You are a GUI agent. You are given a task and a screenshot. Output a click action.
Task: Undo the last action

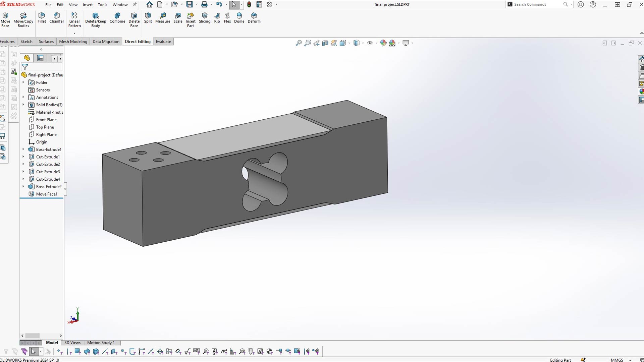click(x=219, y=4)
